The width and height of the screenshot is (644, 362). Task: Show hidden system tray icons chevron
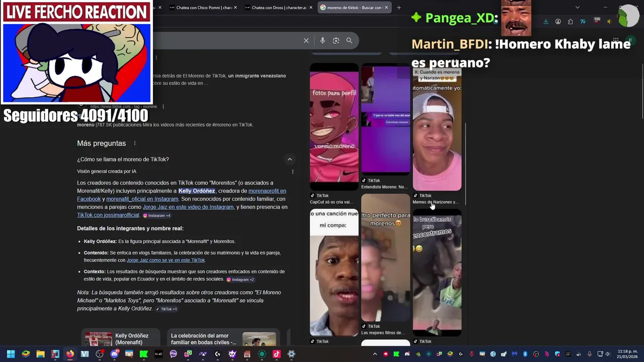tap(375, 354)
